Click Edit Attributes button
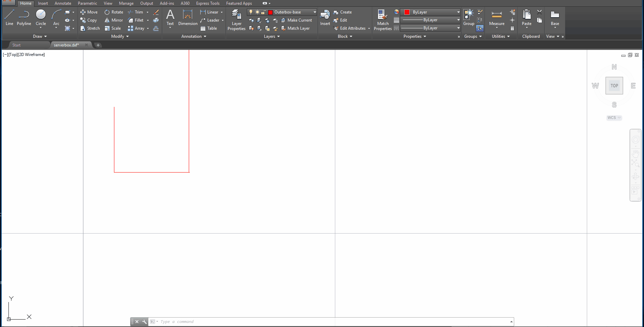644x327 pixels. 349,28
